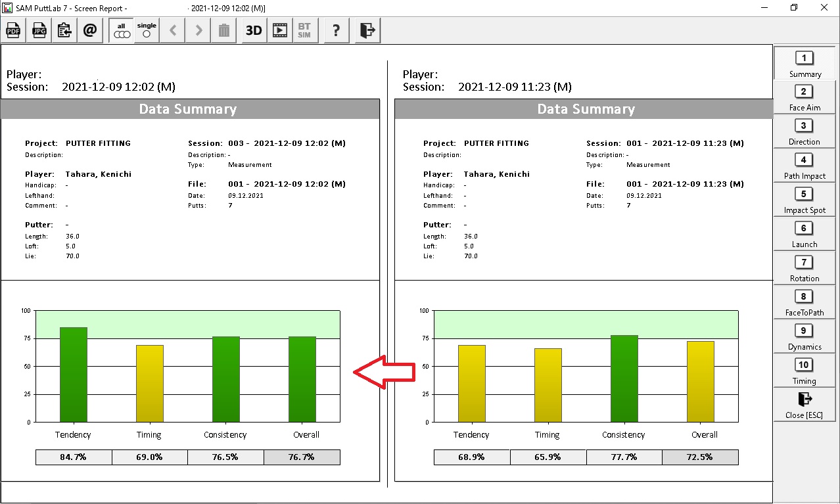
Task: Click the 72.5% overall score box
Action: [700, 457]
